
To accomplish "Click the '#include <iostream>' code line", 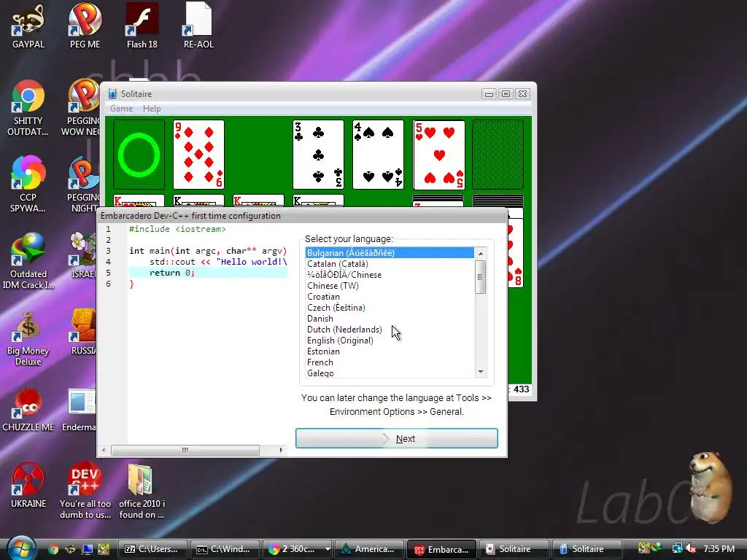I will [178, 229].
